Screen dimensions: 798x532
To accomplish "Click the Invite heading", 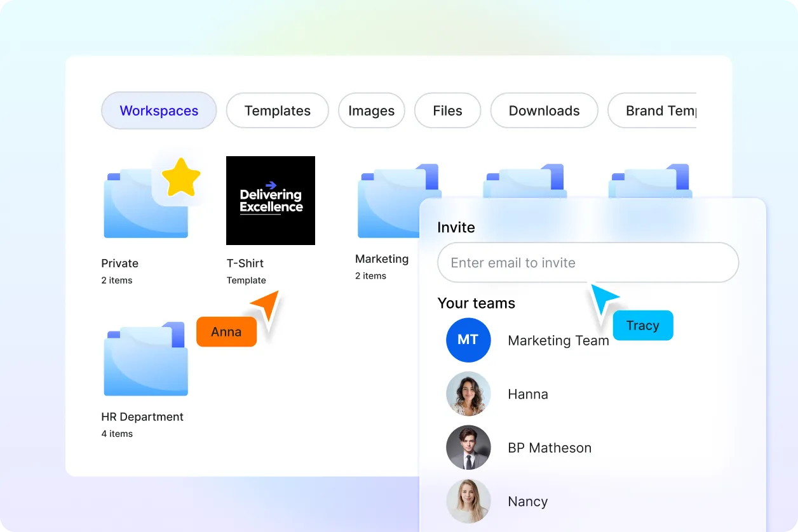I will click(456, 227).
